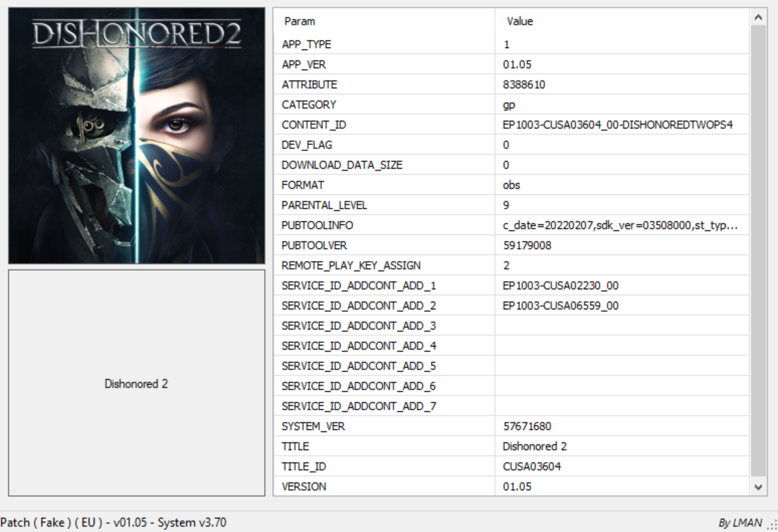Select the ATTRIBUTE row label
This screenshot has width=778, height=532.
pos(309,85)
